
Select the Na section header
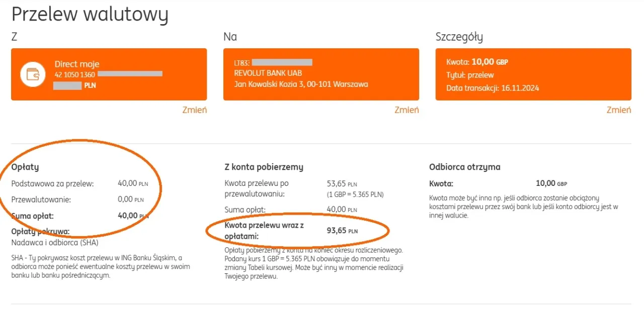[x=230, y=36]
